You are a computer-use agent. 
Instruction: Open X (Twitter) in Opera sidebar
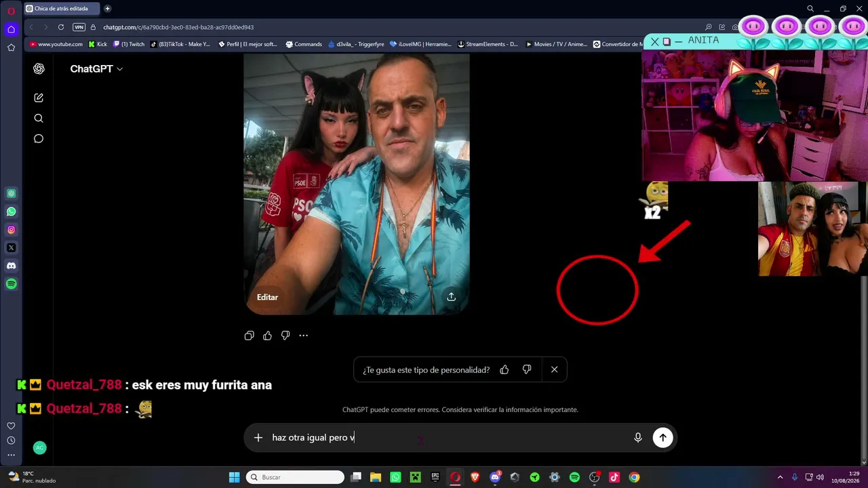click(x=11, y=248)
